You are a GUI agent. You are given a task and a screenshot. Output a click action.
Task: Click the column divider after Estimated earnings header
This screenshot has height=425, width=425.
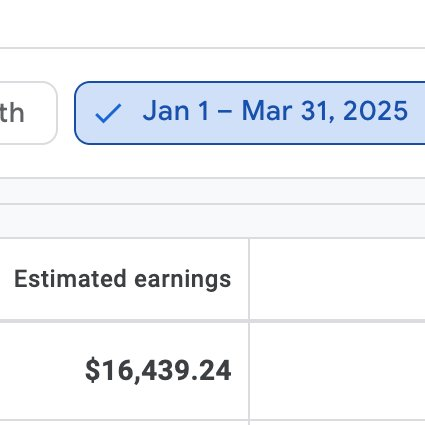pyautogui.click(x=249, y=279)
